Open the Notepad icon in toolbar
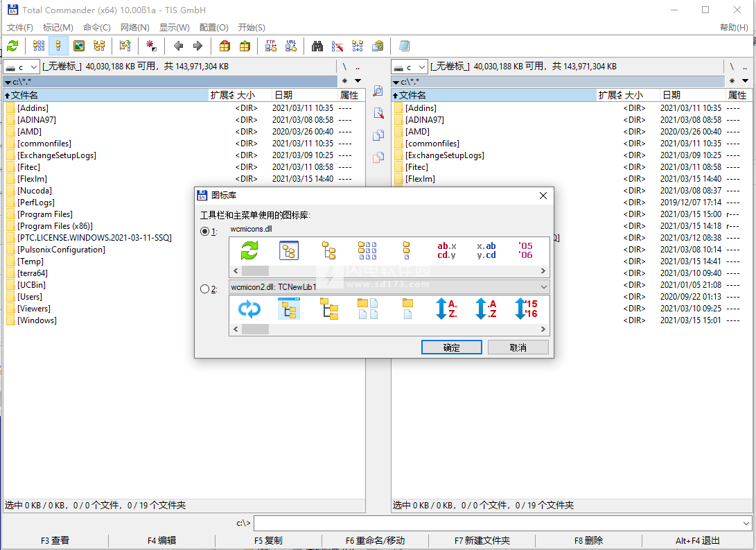The image size is (756, 550). pos(404,46)
